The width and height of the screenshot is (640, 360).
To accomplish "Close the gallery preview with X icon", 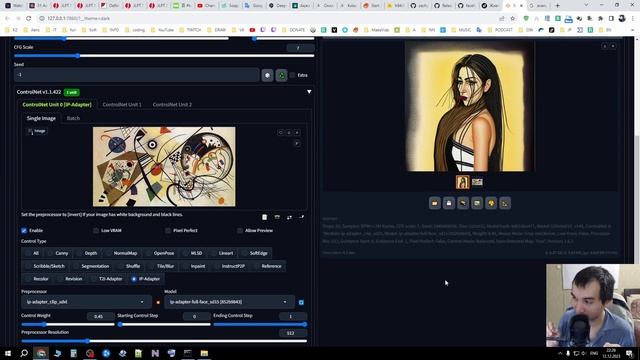I will pyautogui.click(x=613, y=46).
